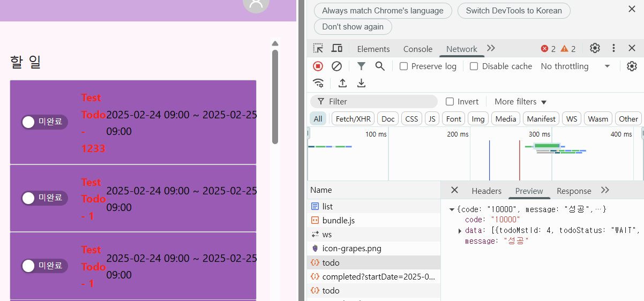Open the Response tab
The image size is (644, 301).
click(574, 191)
